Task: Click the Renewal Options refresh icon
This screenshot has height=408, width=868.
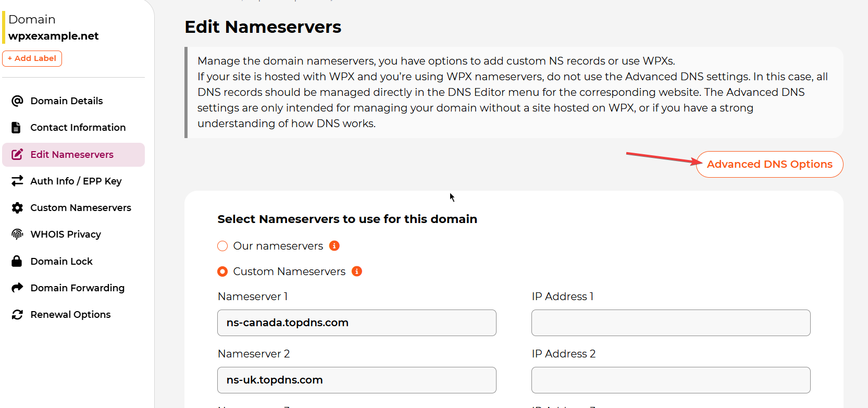Action: 17,315
